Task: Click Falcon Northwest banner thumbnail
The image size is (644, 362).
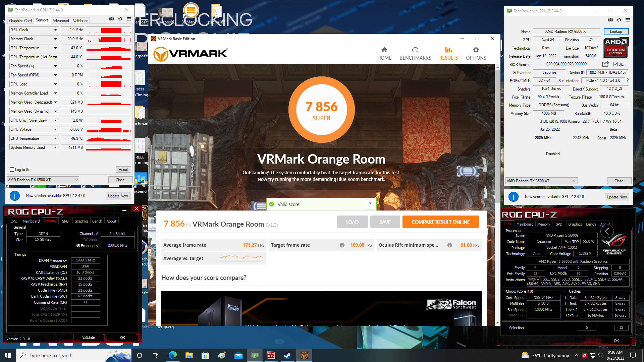Action: click(x=321, y=308)
